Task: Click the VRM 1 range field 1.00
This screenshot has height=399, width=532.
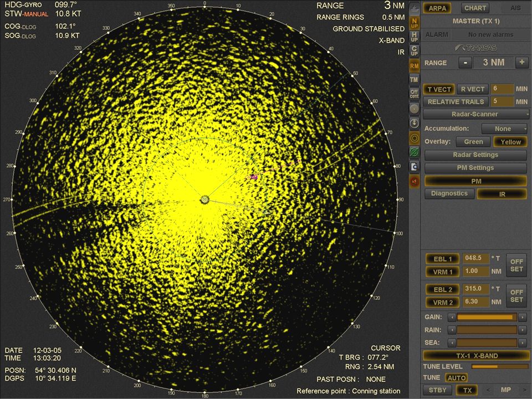Action: [475, 271]
